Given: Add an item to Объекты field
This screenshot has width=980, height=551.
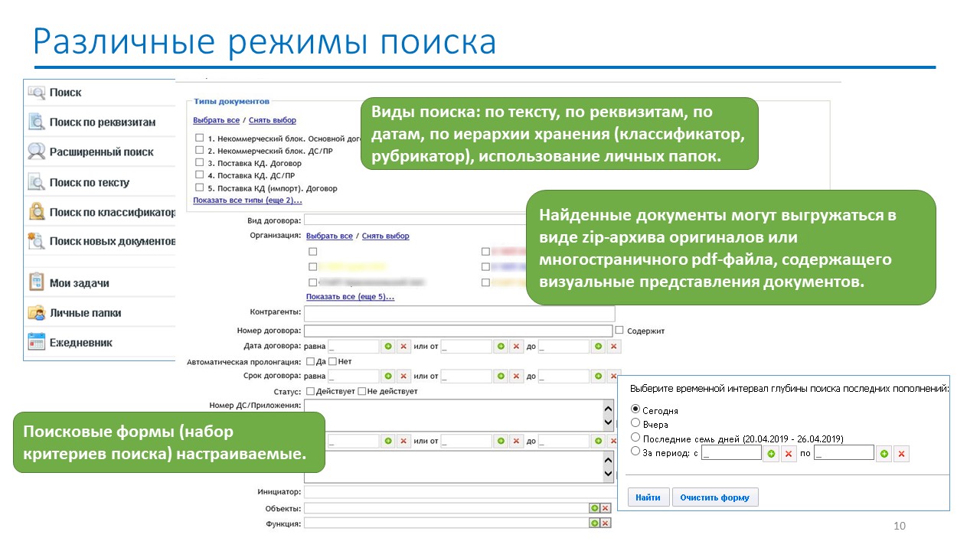Looking at the screenshot, I should tap(594, 508).
